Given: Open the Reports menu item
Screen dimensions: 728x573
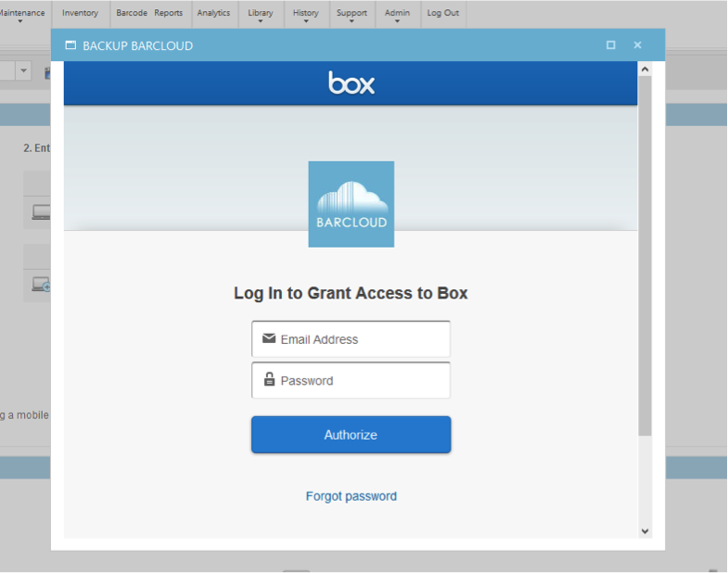Looking at the screenshot, I should click(168, 13).
